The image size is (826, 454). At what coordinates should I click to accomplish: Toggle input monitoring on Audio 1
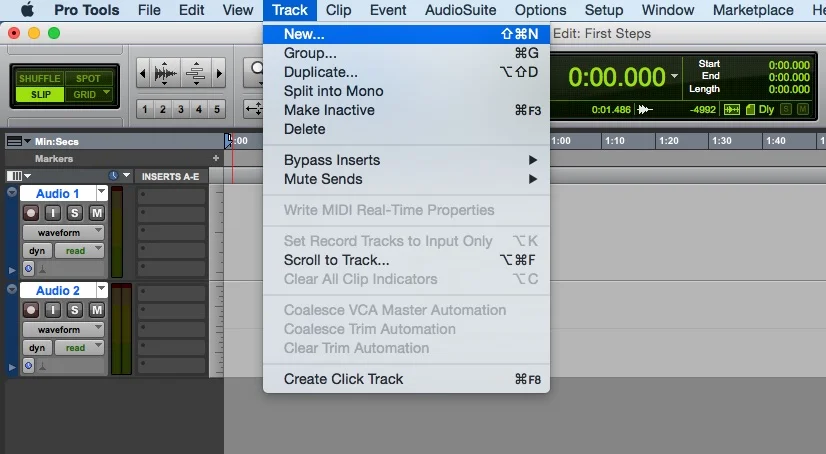tap(53, 213)
